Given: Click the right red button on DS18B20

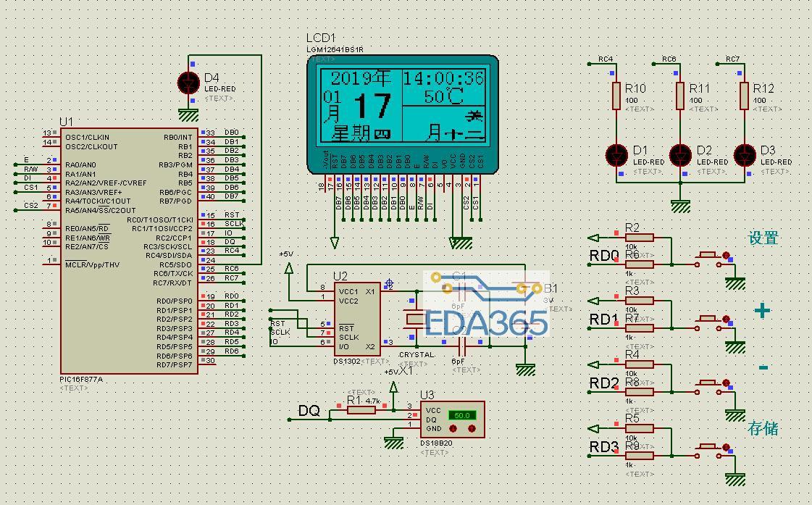Looking at the screenshot, I should tap(472, 428).
